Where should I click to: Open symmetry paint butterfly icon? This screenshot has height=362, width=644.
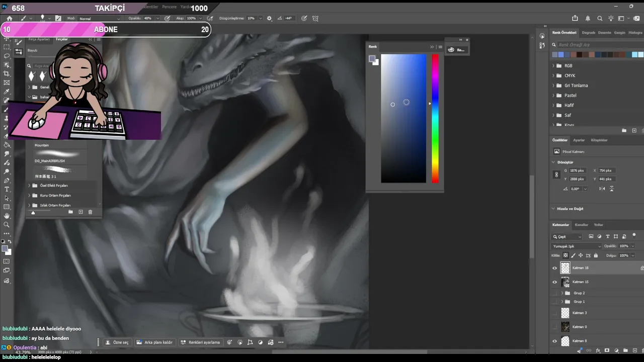click(315, 19)
